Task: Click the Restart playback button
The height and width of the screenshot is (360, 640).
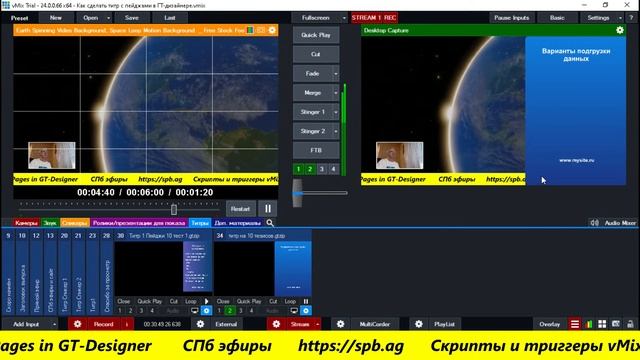Action: tap(240, 209)
